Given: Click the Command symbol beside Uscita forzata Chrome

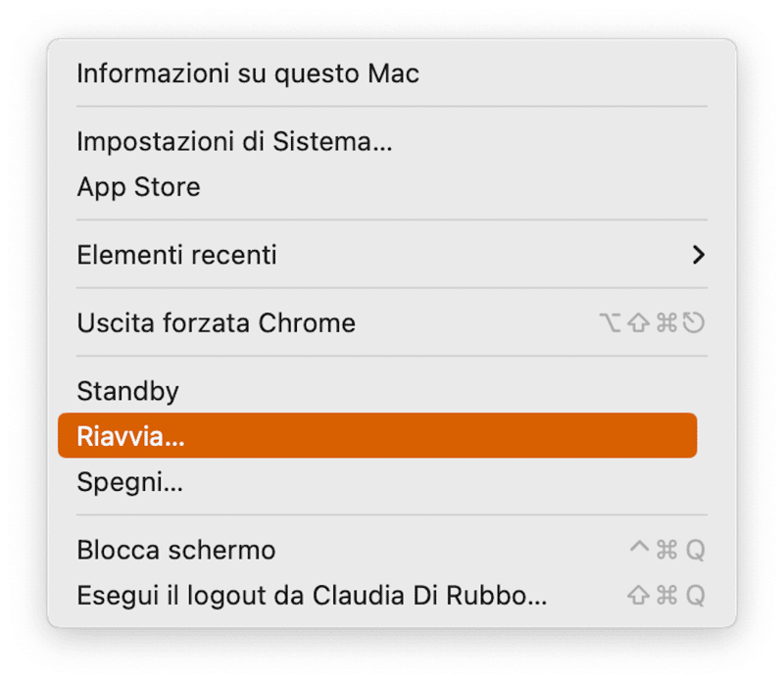Looking at the screenshot, I should [667, 322].
